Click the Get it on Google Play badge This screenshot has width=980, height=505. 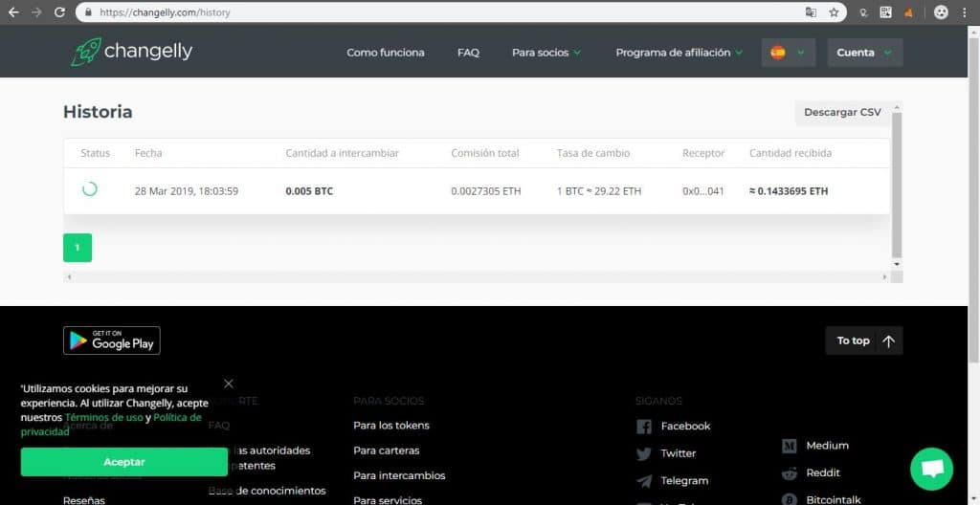(x=112, y=340)
